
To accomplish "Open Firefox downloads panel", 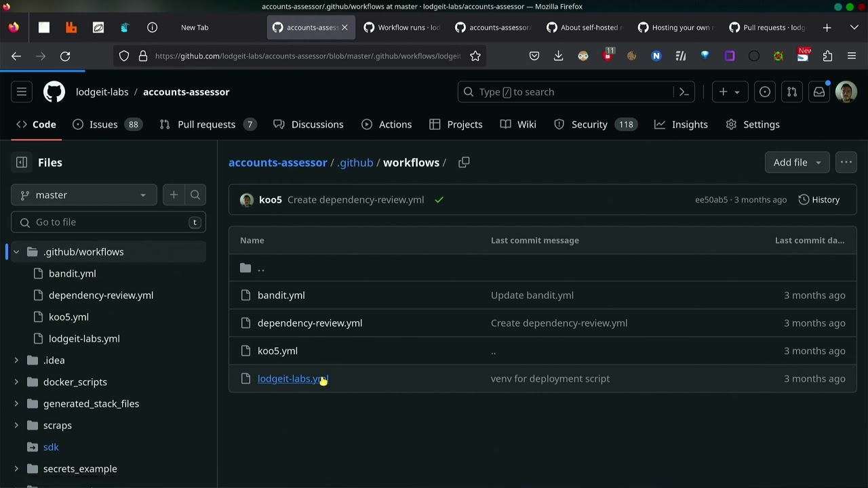I will (x=558, y=56).
